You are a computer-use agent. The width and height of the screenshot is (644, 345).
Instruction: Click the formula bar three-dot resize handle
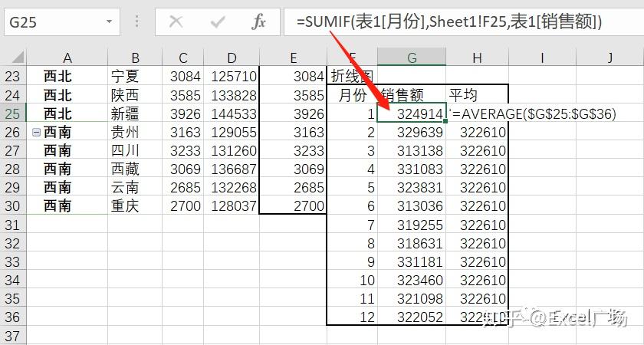pyautogui.click(x=136, y=21)
